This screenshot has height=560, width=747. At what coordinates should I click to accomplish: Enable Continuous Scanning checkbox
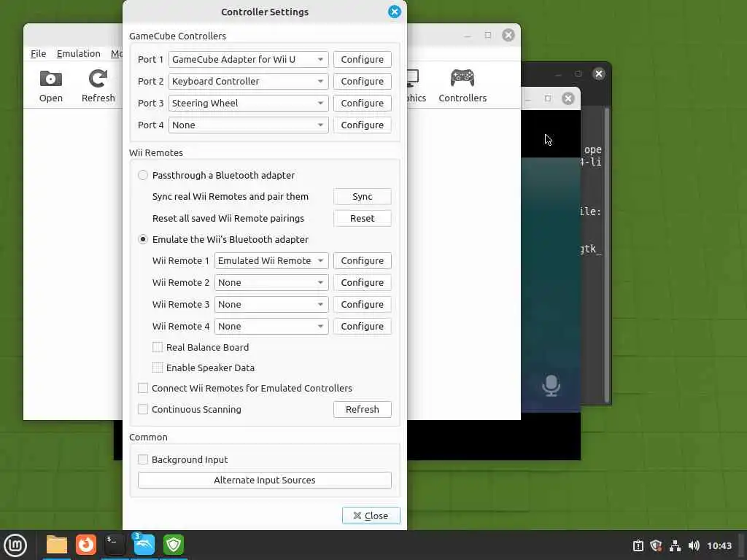142,410
